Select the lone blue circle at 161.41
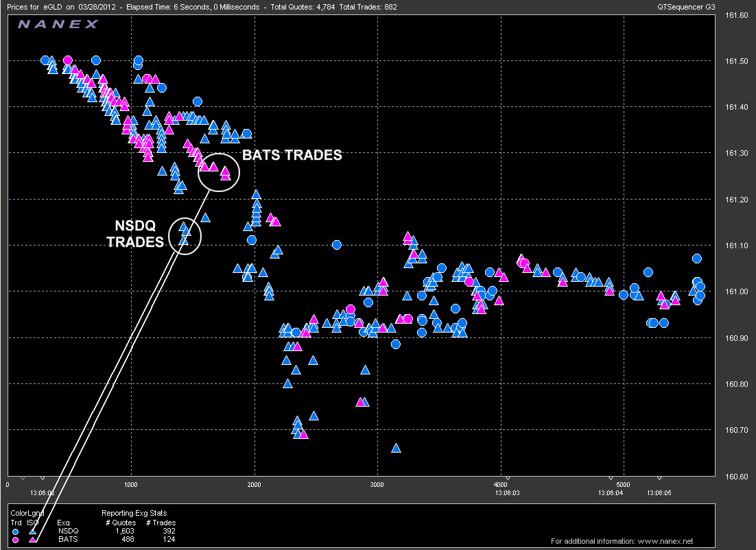The image size is (756, 550). point(197,101)
